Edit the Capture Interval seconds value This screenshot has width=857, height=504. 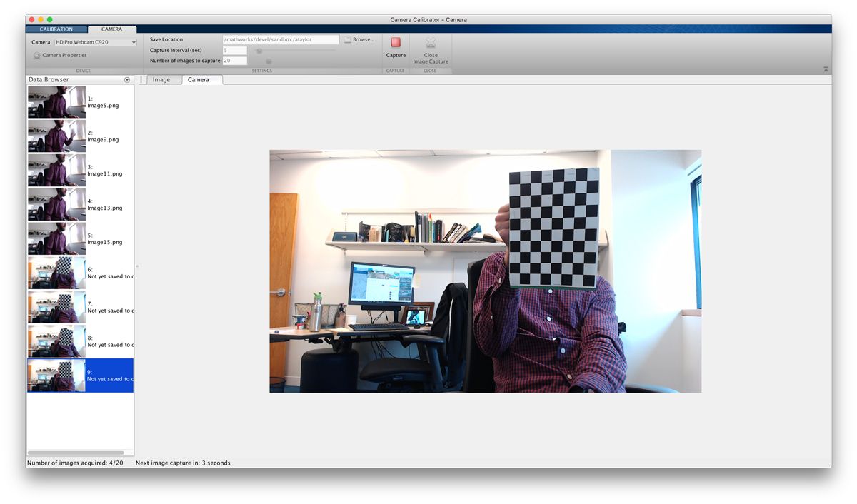tap(234, 50)
